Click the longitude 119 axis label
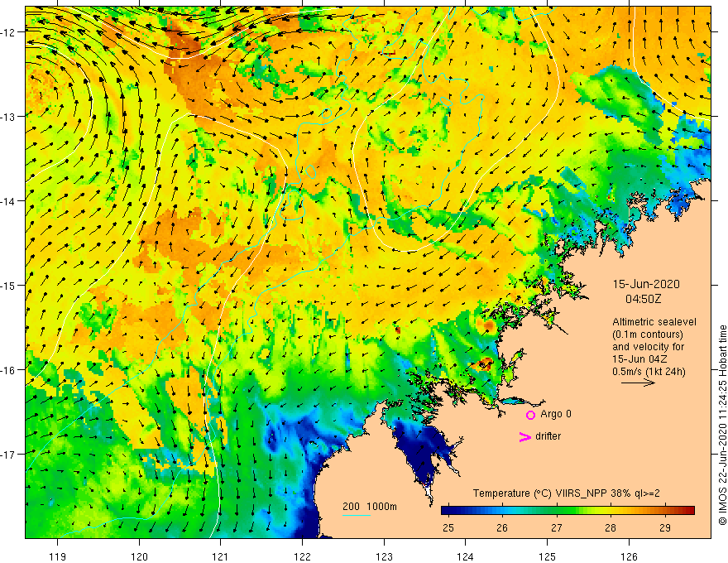The height and width of the screenshot is (563, 728). [x=58, y=556]
